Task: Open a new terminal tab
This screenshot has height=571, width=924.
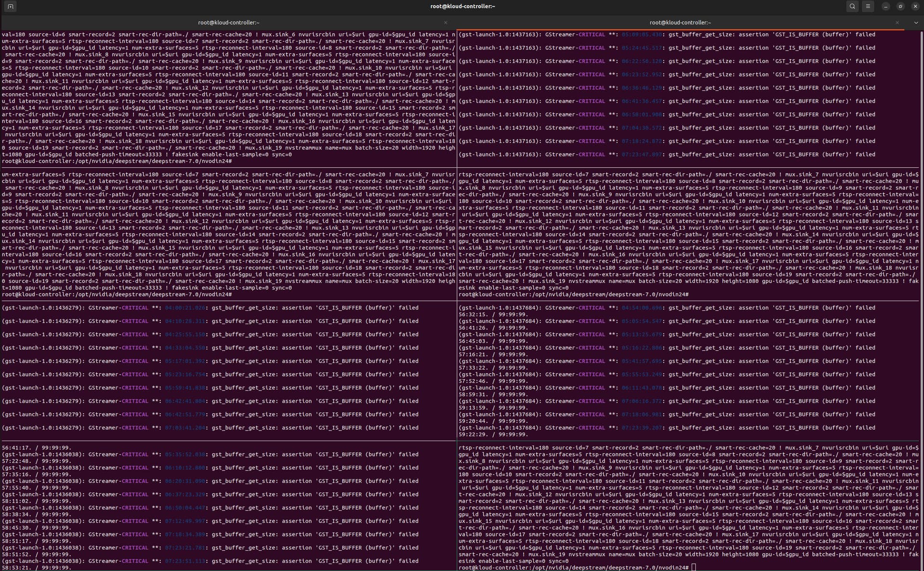Action: [x=10, y=6]
